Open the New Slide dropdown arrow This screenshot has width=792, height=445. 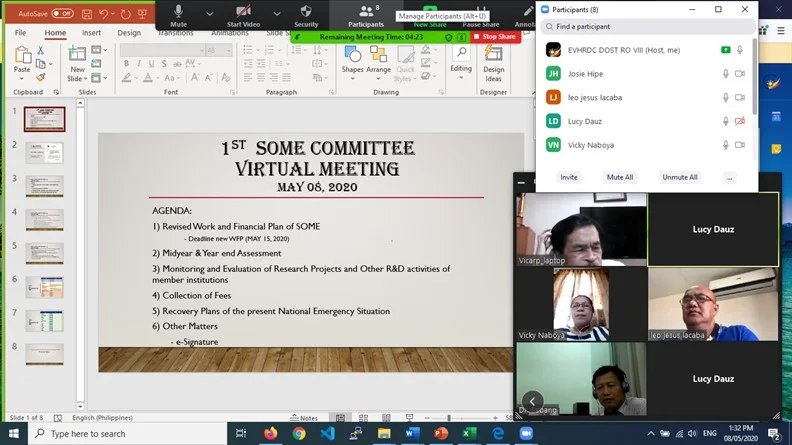[x=85, y=79]
